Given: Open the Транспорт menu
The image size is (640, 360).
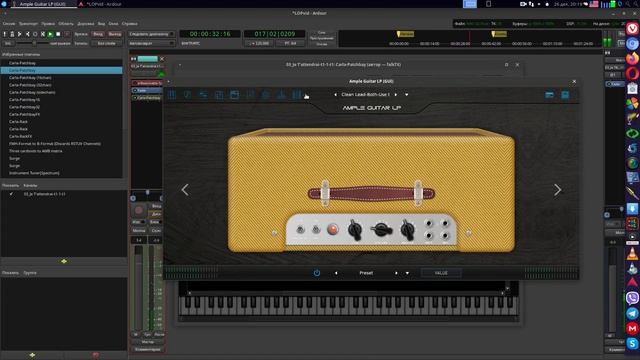Looking at the screenshot, I should (x=28, y=24).
